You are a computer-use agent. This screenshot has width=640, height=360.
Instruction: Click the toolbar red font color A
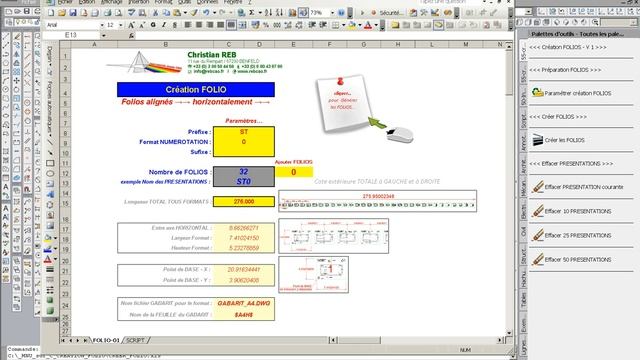(x=368, y=25)
